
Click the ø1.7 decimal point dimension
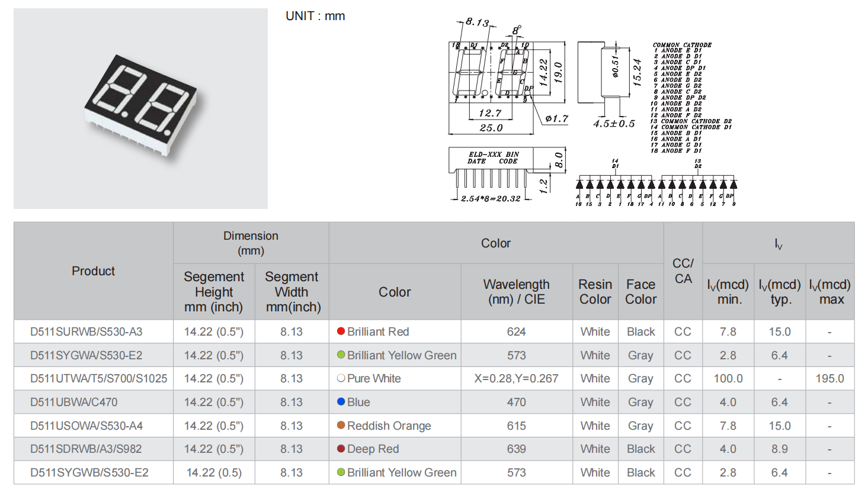coord(556,119)
